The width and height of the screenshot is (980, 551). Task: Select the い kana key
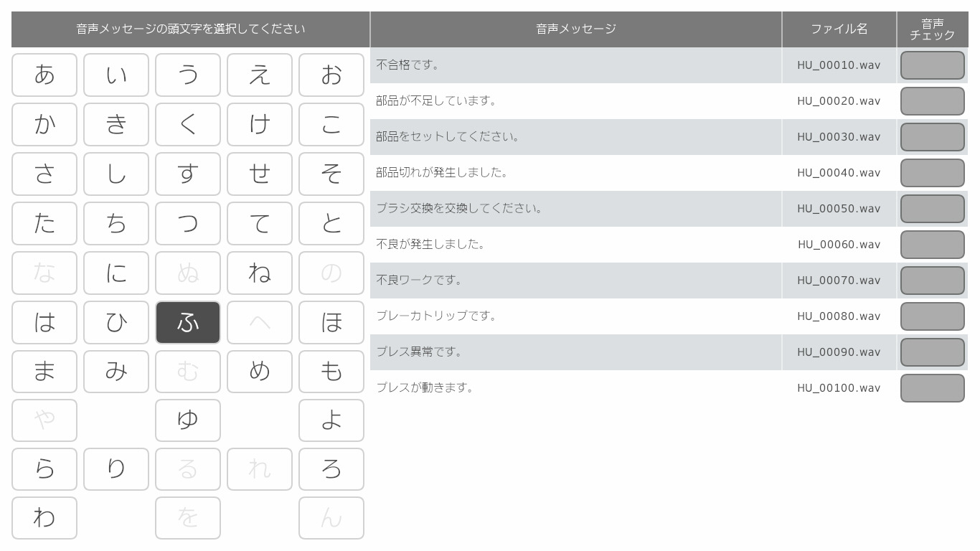pyautogui.click(x=116, y=75)
